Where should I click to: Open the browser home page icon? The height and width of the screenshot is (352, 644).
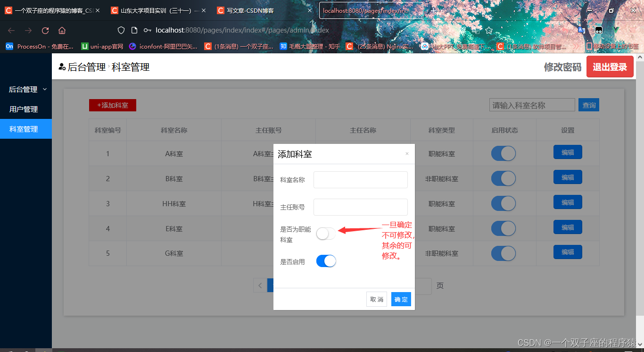click(x=62, y=30)
